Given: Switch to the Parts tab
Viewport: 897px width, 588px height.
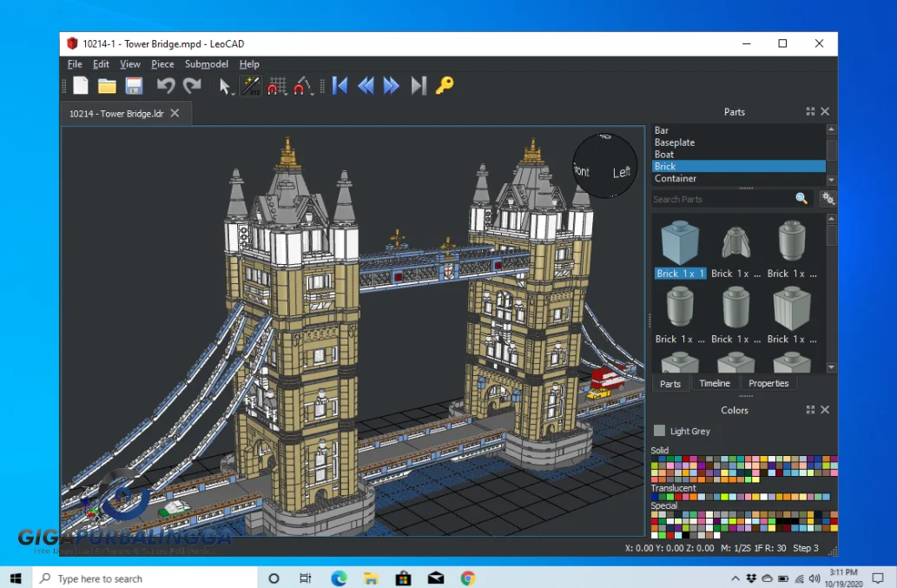Looking at the screenshot, I should (x=669, y=384).
